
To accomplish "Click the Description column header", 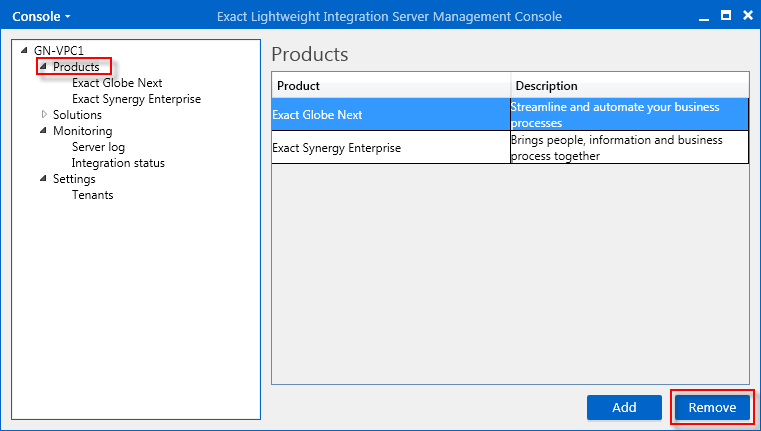I will [x=630, y=85].
